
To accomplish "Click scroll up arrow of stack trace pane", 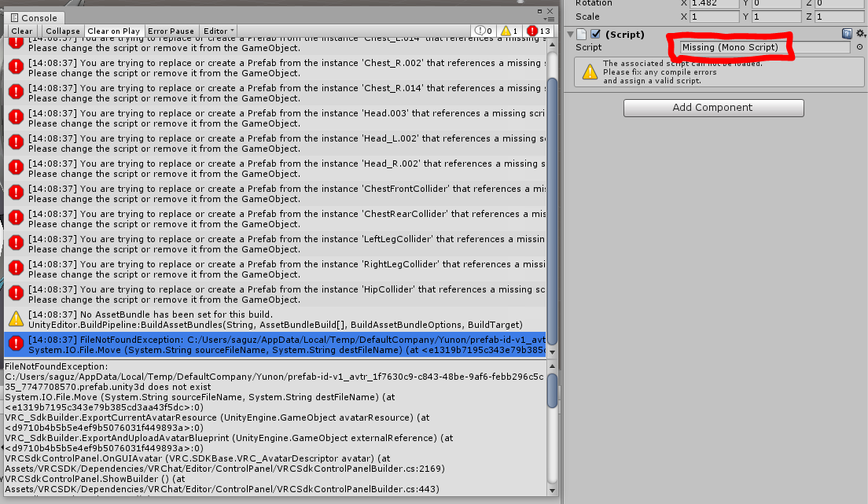I will click(552, 366).
